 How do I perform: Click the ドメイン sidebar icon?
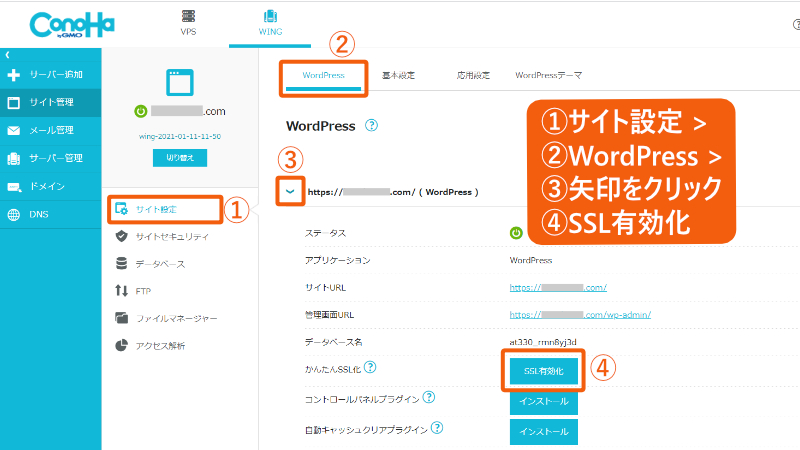[14, 187]
